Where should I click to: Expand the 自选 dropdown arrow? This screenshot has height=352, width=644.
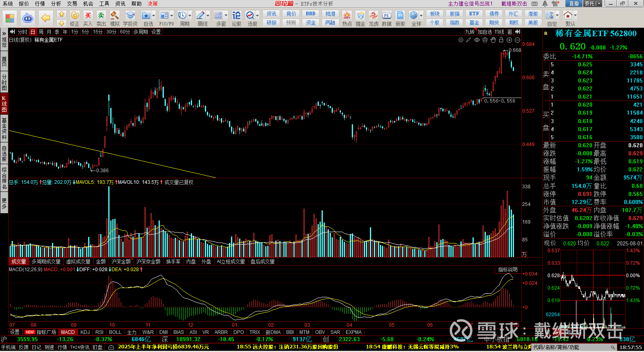[154, 16]
